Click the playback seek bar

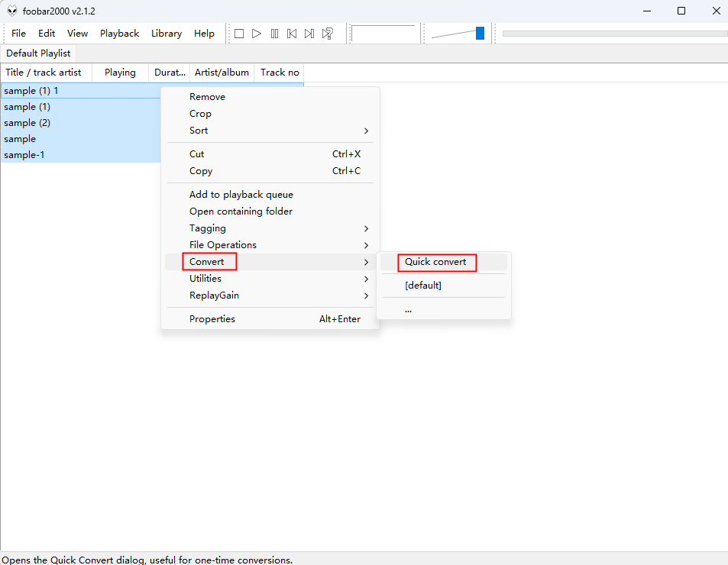click(x=615, y=34)
